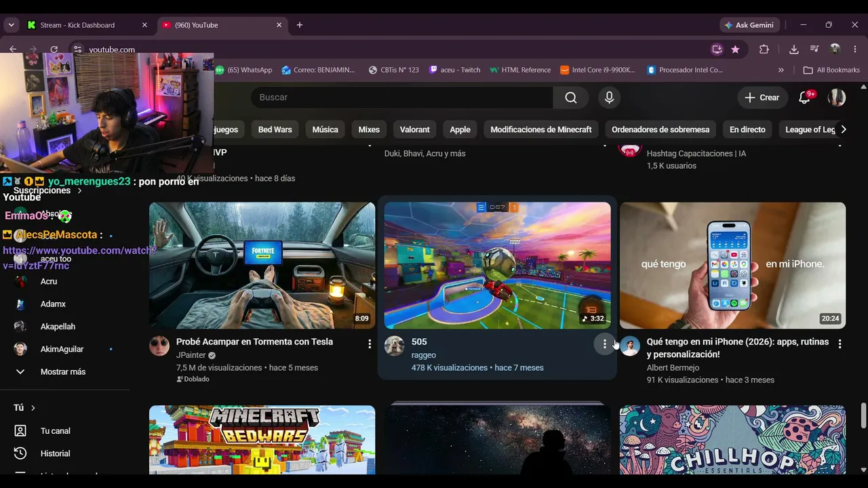Open options menu for the 505 video
The width and height of the screenshot is (868, 488).
pyautogui.click(x=605, y=344)
